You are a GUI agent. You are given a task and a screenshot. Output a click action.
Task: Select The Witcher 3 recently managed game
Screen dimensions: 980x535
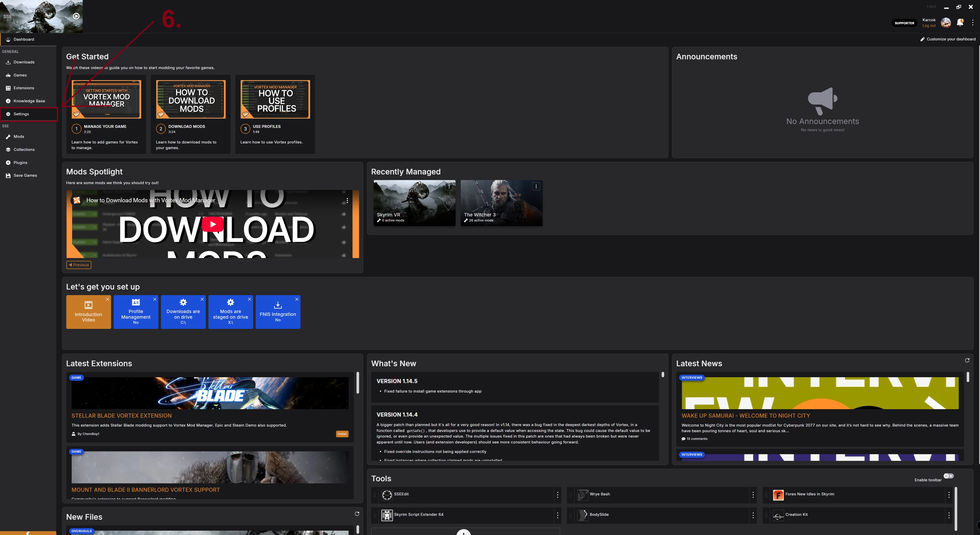pos(501,203)
